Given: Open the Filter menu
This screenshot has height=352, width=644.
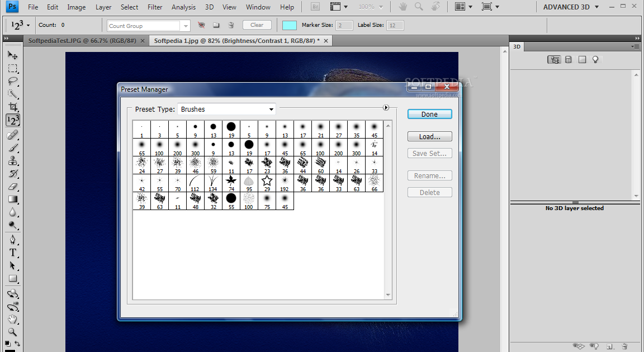Looking at the screenshot, I should pyautogui.click(x=155, y=7).
